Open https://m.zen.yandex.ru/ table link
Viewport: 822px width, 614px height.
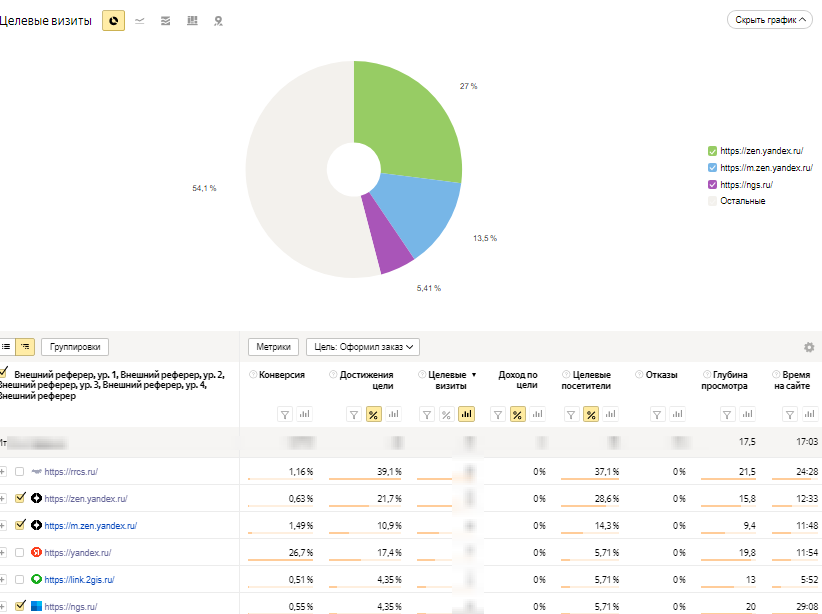[x=91, y=525]
